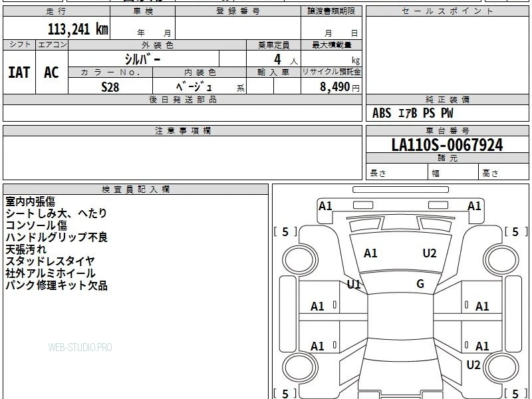Click the 諸元 header
This screenshot has width=532, height=399.
click(447, 158)
